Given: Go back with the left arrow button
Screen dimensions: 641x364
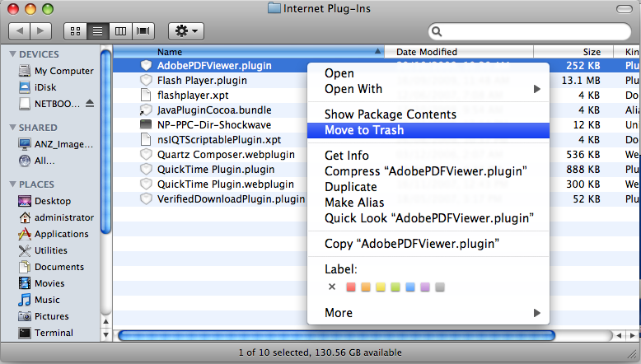Looking at the screenshot, I should pyautogui.click(x=19, y=31).
